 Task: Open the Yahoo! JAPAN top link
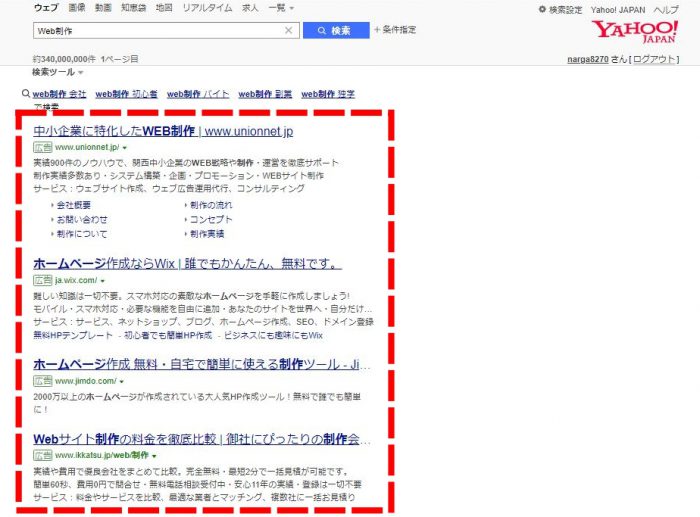[618, 10]
